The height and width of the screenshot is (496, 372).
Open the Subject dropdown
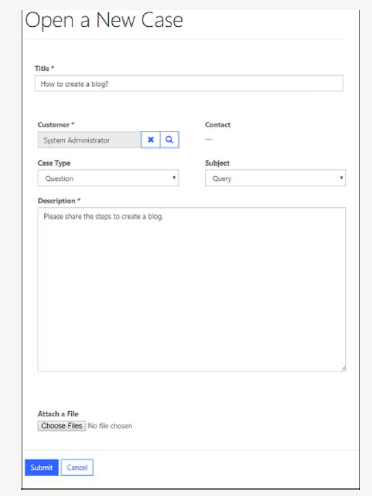coord(275,178)
